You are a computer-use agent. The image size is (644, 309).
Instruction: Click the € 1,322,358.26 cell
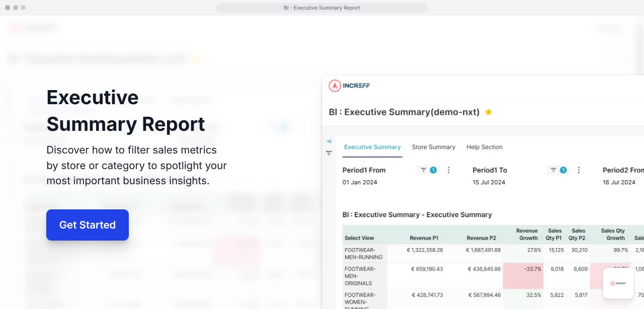[x=425, y=250]
